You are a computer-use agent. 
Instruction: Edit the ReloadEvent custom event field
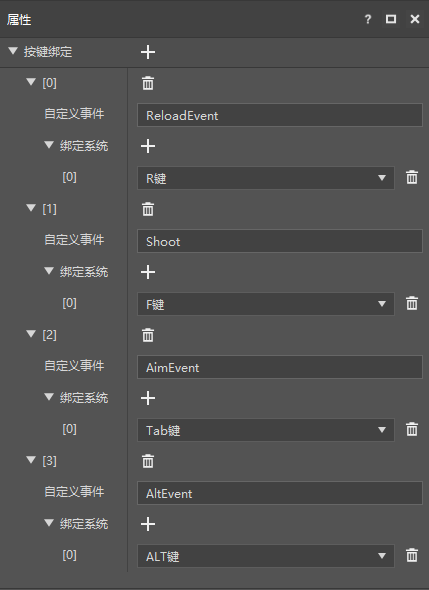280,115
